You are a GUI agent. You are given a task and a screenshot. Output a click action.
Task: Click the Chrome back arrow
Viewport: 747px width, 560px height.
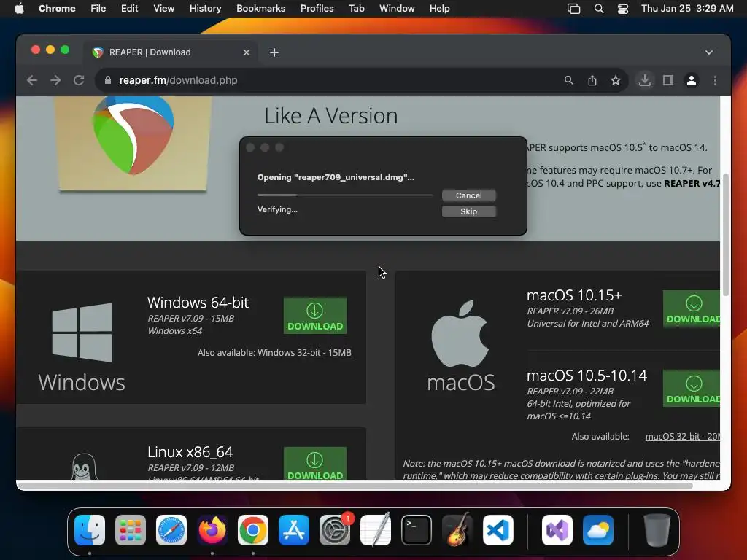tap(32, 80)
